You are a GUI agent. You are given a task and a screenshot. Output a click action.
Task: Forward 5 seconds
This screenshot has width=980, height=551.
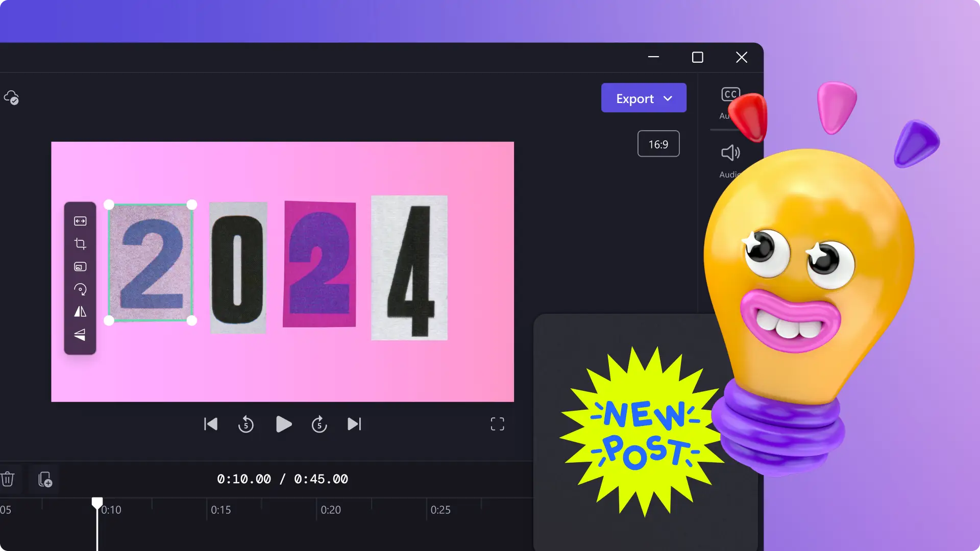(x=320, y=424)
